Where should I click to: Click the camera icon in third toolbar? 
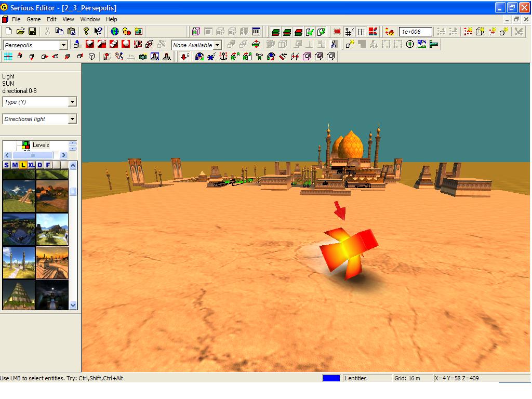click(143, 57)
